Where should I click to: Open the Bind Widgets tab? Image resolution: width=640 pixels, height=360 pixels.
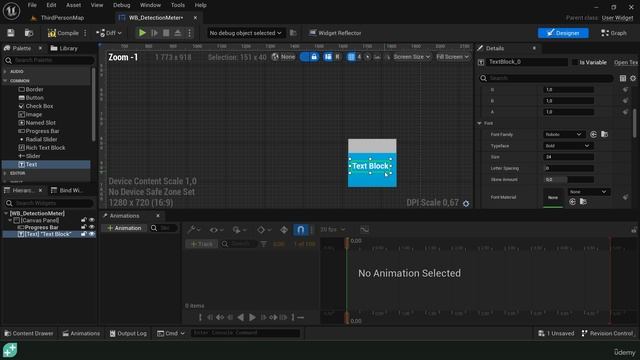(x=67, y=190)
